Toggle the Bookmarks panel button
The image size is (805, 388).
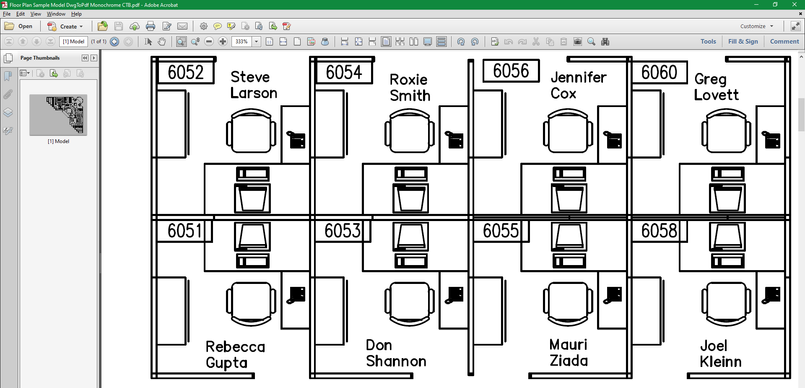(x=8, y=76)
